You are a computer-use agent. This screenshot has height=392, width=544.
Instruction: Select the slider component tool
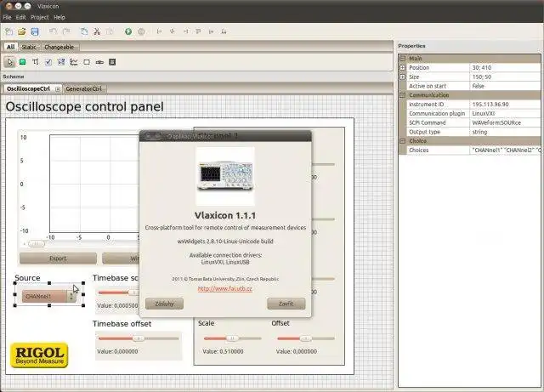99,62
